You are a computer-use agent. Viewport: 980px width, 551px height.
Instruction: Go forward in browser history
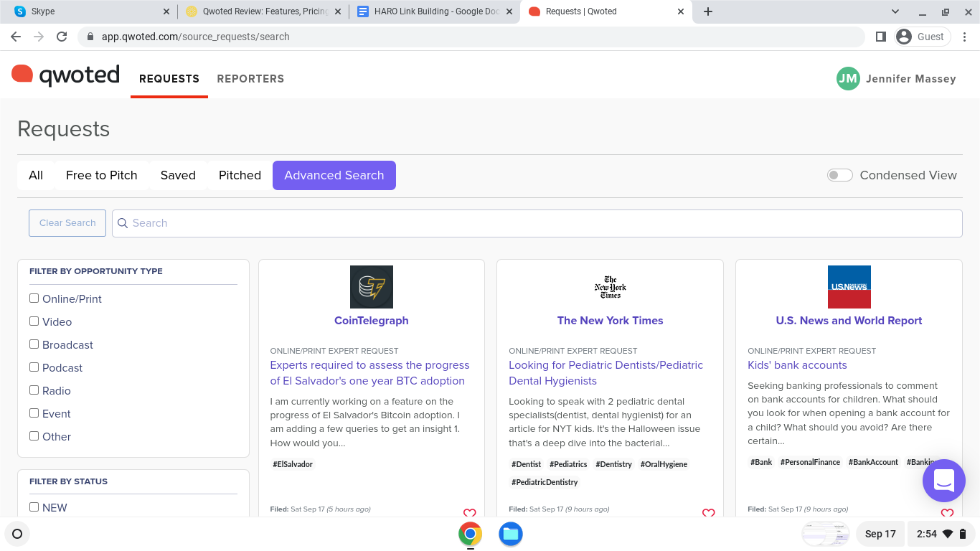click(39, 37)
